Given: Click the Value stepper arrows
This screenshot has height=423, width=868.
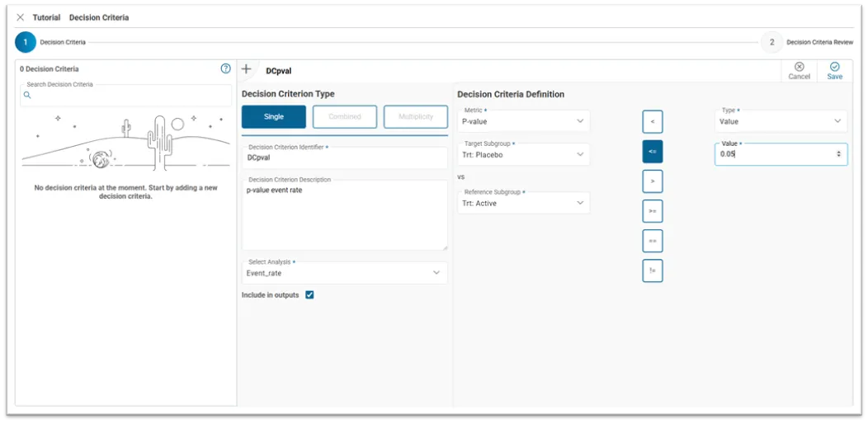Looking at the screenshot, I should click(x=839, y=154).
